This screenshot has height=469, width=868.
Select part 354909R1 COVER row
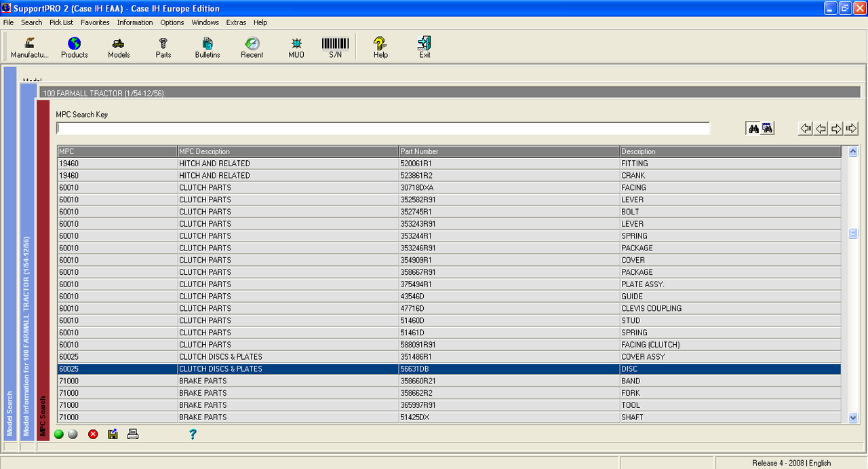coord(449,260)
